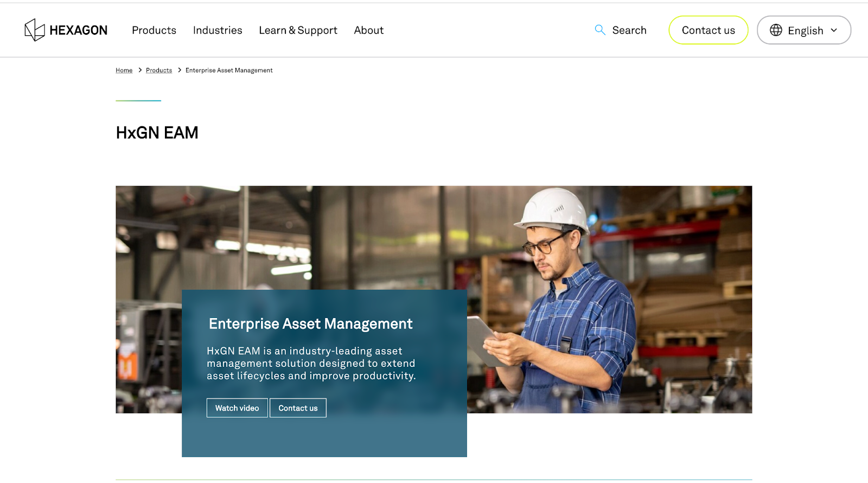Click the globe language icon
868x483 pixels.
point(776,30)
